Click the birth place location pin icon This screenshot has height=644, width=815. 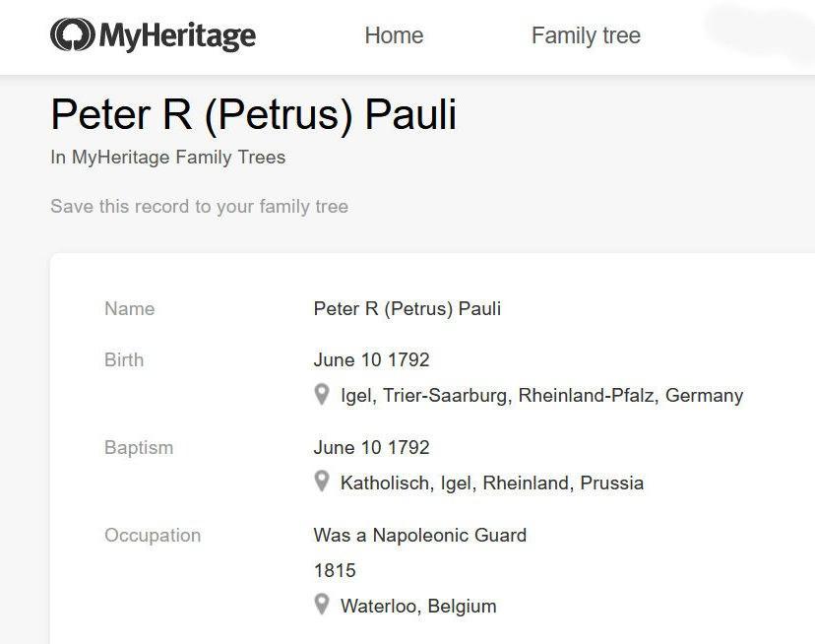tap(321, 395)
